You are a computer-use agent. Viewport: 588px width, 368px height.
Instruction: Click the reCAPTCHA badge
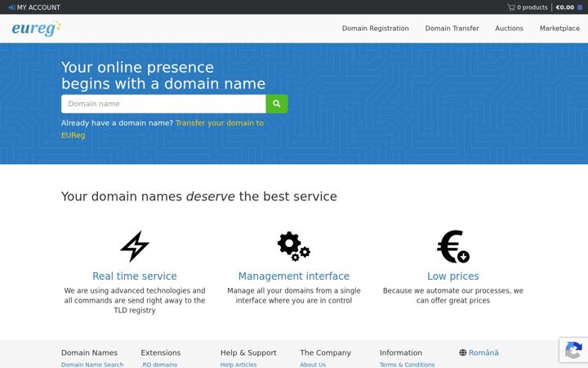pos(573,350)
